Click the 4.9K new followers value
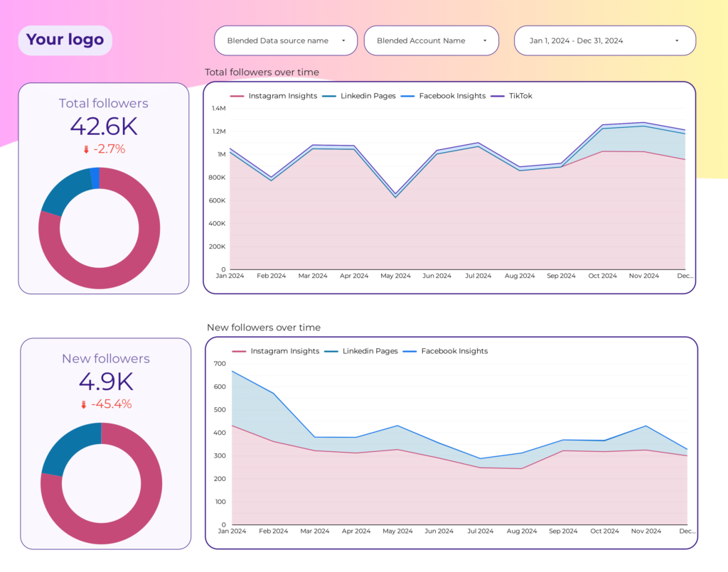 point(106,382)
